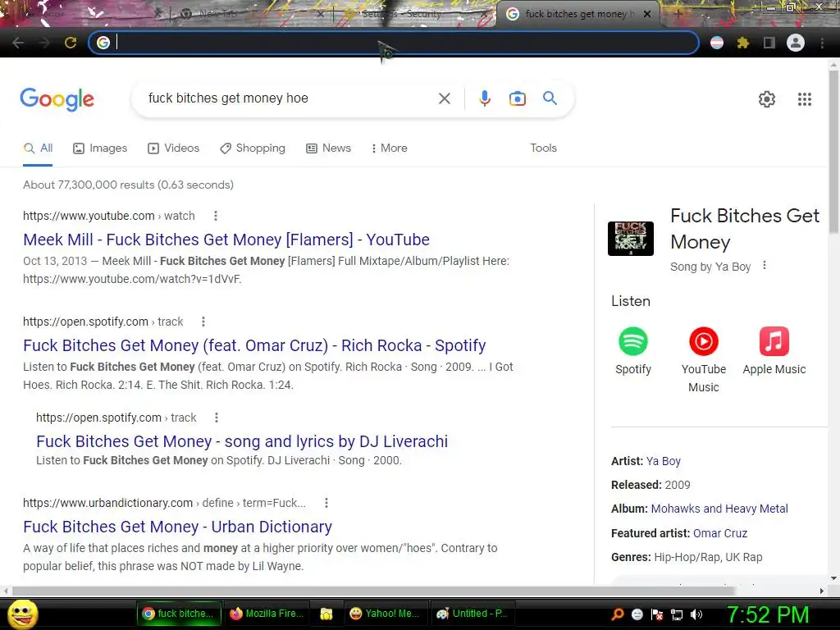Go to the Google logo homepage
This screenshot has height=630, width=840.
(x=57, y=99)
